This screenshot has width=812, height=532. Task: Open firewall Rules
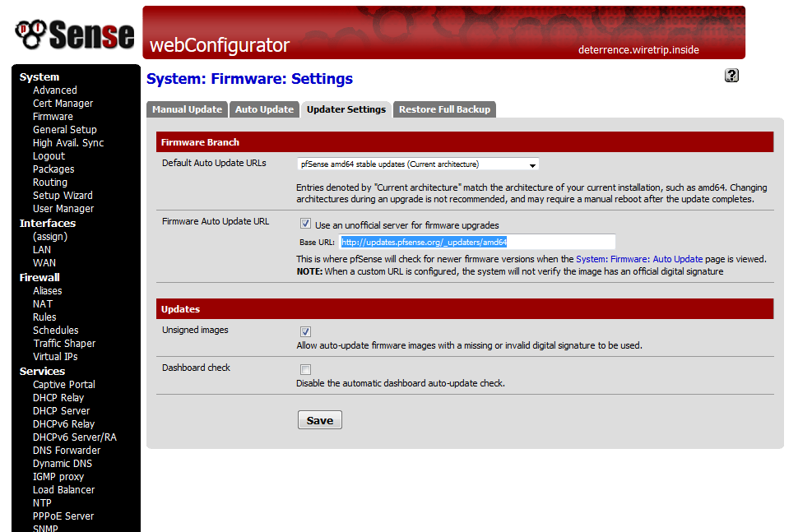click(44, 317)
